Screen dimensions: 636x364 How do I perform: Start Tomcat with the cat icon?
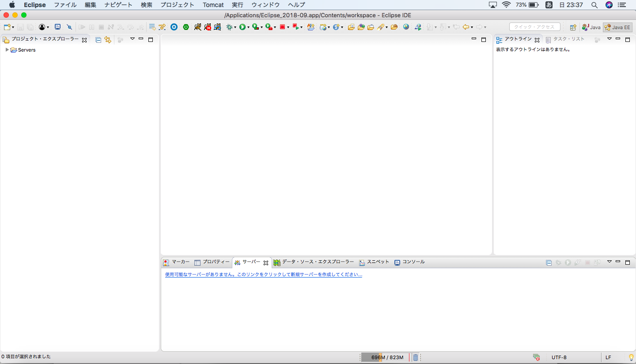point(197,27)
